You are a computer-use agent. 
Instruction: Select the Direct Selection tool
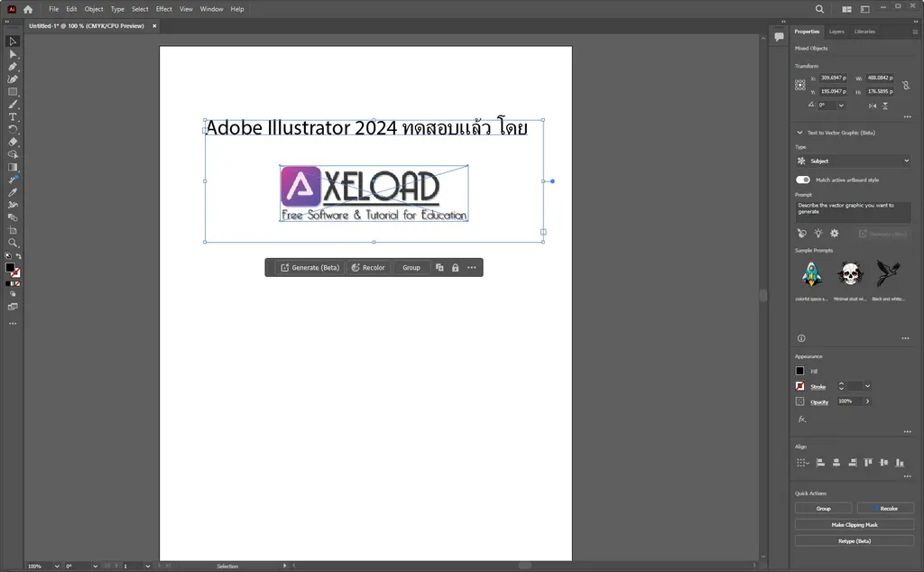click(x=13, y=54)
